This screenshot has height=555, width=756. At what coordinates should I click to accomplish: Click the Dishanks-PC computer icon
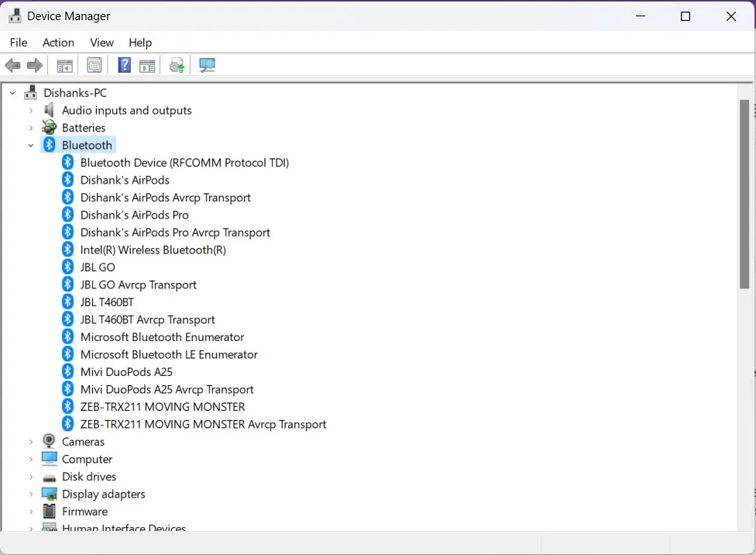(31, 92)
